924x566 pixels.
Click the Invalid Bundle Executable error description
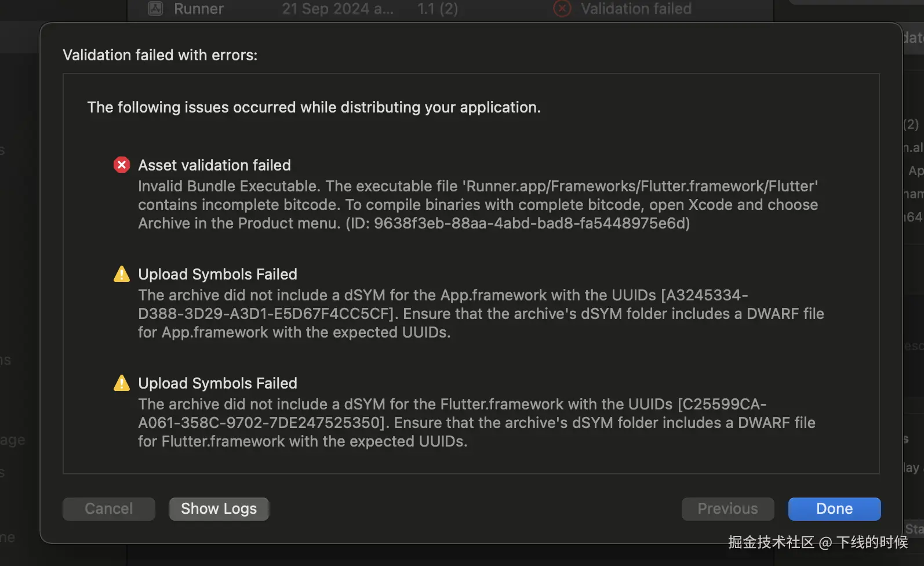click(x=478, y=205)
